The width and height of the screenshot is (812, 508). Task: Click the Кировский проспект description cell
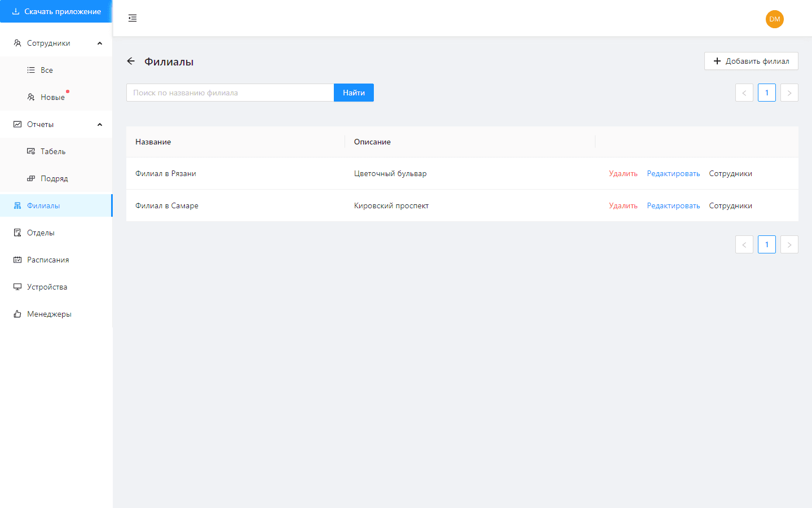coord(470,205)
